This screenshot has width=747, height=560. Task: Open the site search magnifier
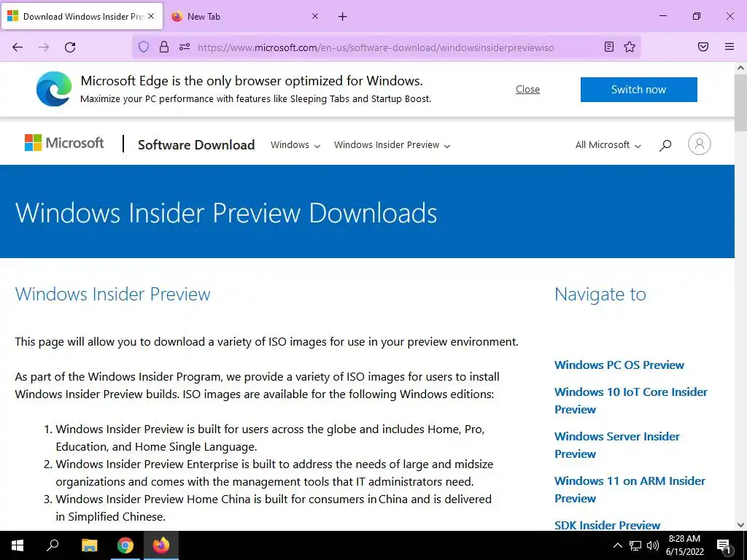click(x=665, y=145)
